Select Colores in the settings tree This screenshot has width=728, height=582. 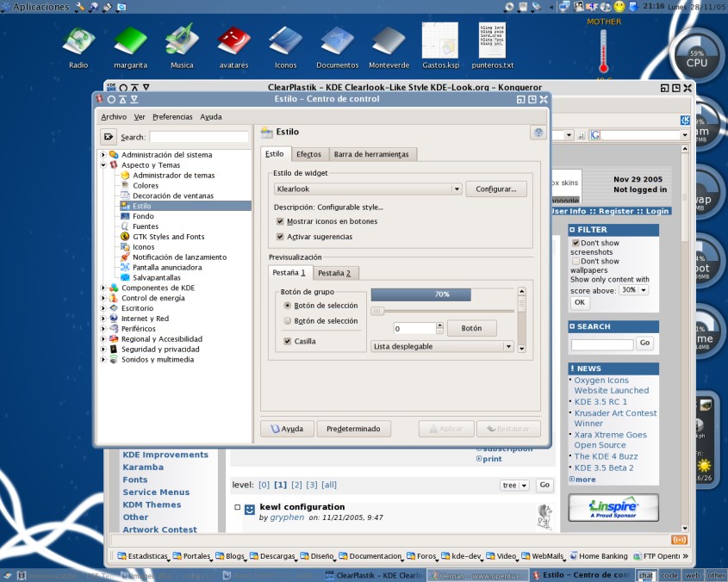[146, 186]
